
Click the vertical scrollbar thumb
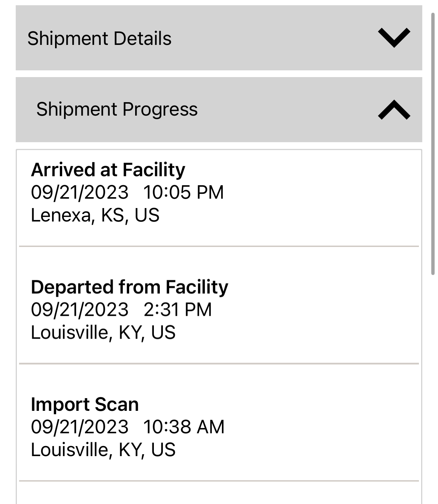pos(433,144)
